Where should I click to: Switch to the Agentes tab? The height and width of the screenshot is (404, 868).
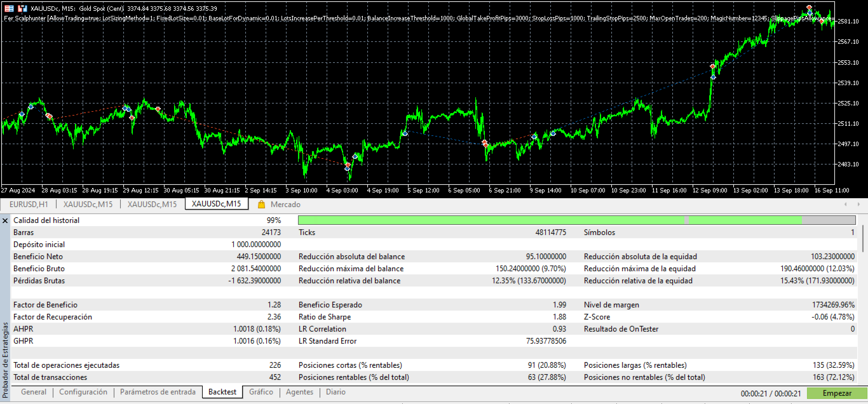click(299, 392)
